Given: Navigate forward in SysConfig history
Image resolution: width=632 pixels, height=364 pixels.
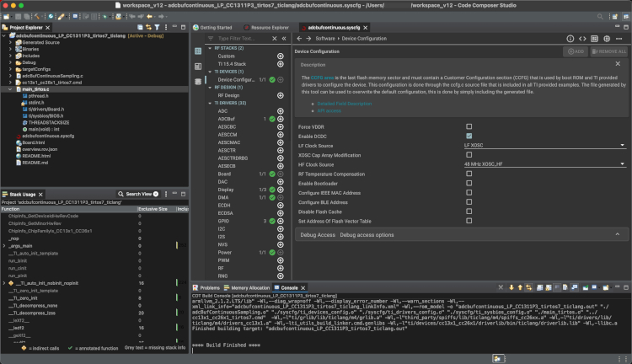Looking at the screenshot, I should coord(308,38).
